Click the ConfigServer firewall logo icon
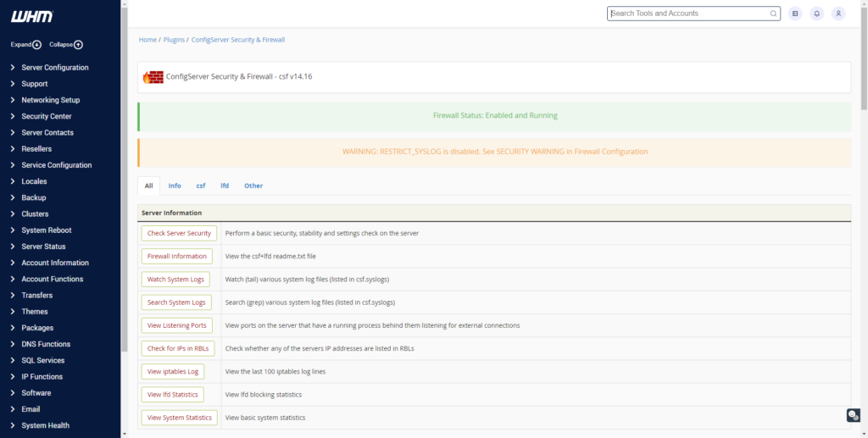 [153, 77]
